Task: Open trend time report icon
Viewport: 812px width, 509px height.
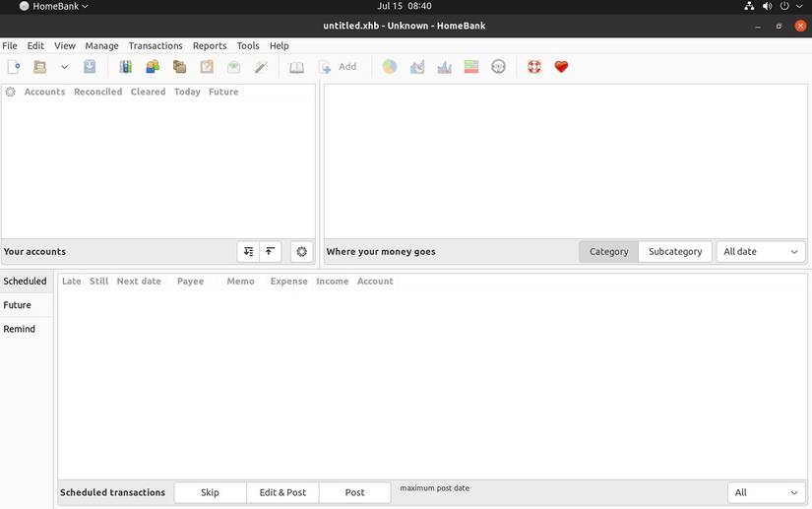Action: [417, 67]
